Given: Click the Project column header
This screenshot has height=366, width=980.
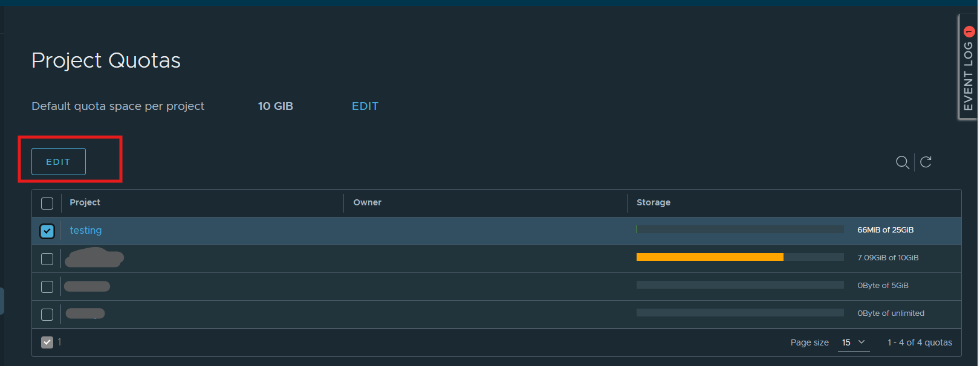Looking at the screenshot, I should click(85, 202).
